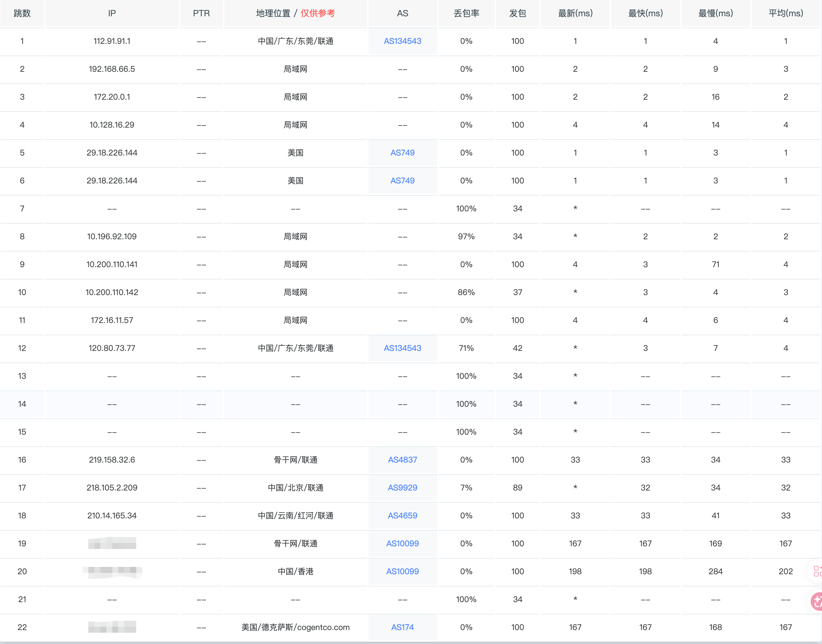Open AS749 link for hop 5
The image size is (822, 644).
pos(402,153)
